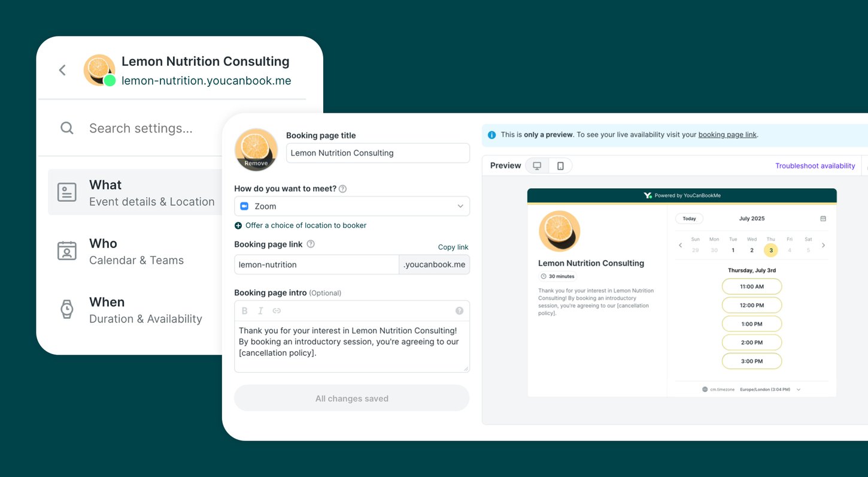Click the search settings magnifier icon
Viewport: 868px width, 477px height.
[66, 128]
